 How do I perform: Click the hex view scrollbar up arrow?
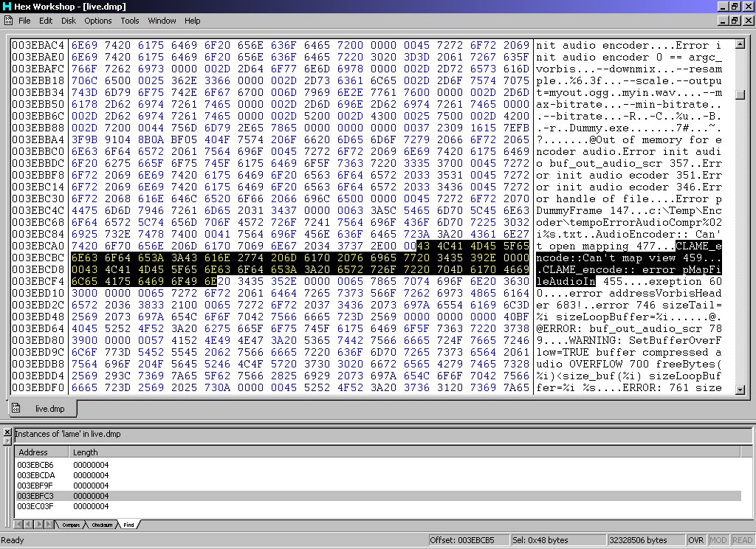(x=740, y=44)
